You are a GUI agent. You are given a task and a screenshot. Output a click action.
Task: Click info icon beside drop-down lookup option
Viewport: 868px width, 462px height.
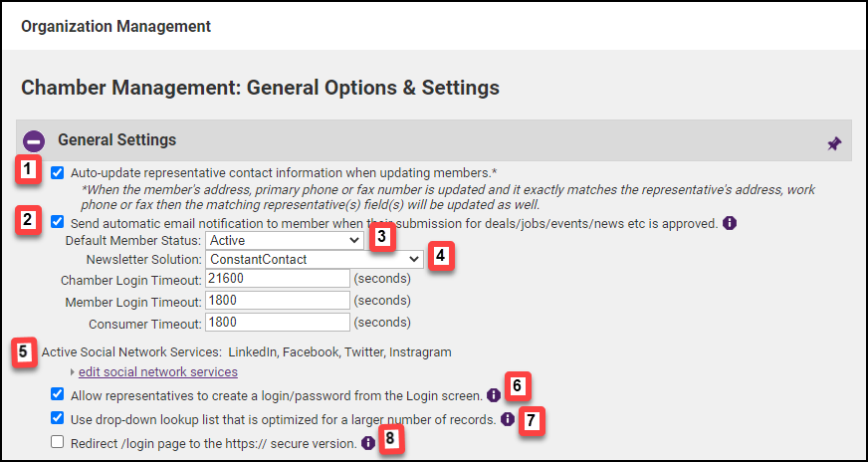pyautogui.click(x=507, y=419)
